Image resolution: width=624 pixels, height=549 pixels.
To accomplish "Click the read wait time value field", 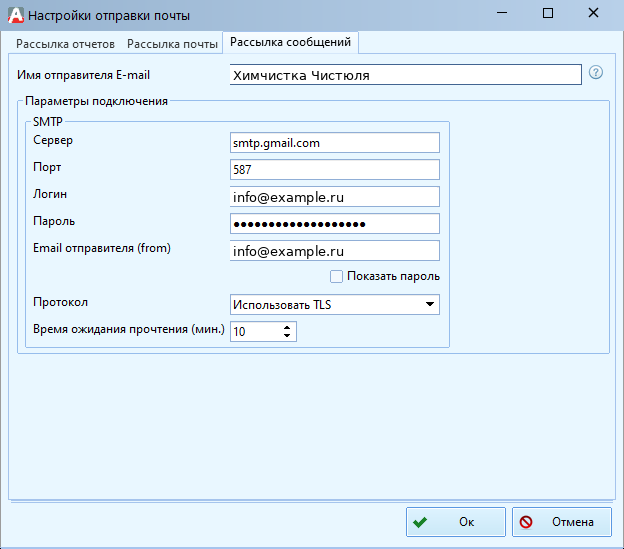I will 255,331.
